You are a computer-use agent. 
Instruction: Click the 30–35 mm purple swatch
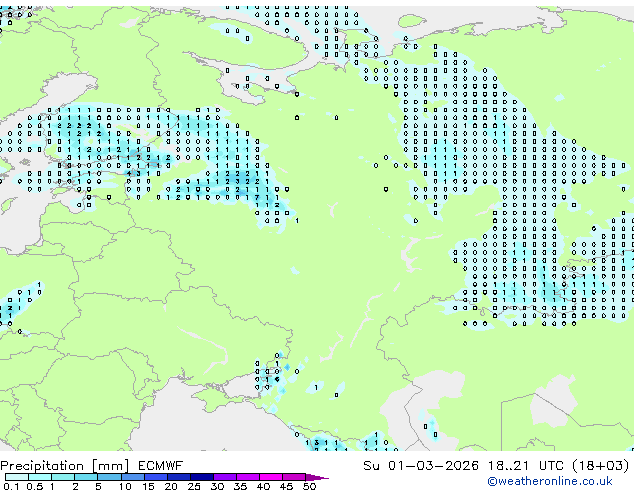[225, 477]
